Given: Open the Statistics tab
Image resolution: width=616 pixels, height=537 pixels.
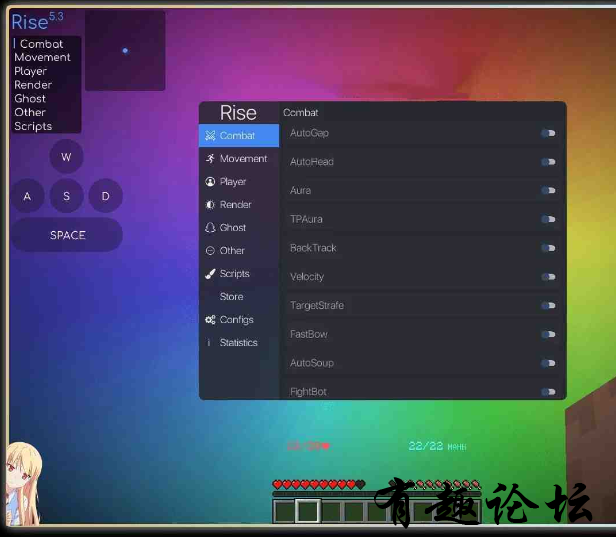Looking at the screenshot, I should tap(239, 343).
